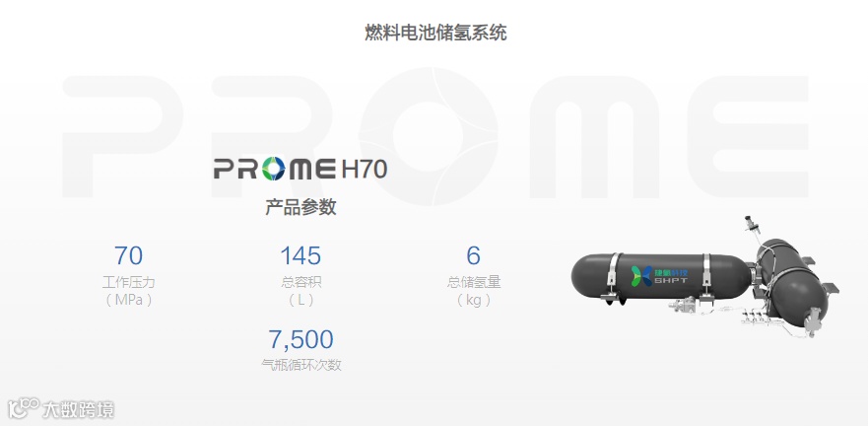Viewport: 868px width, 426px height.
Task: Click the 产品参数 subtitle
Action: tap(300, 207)
